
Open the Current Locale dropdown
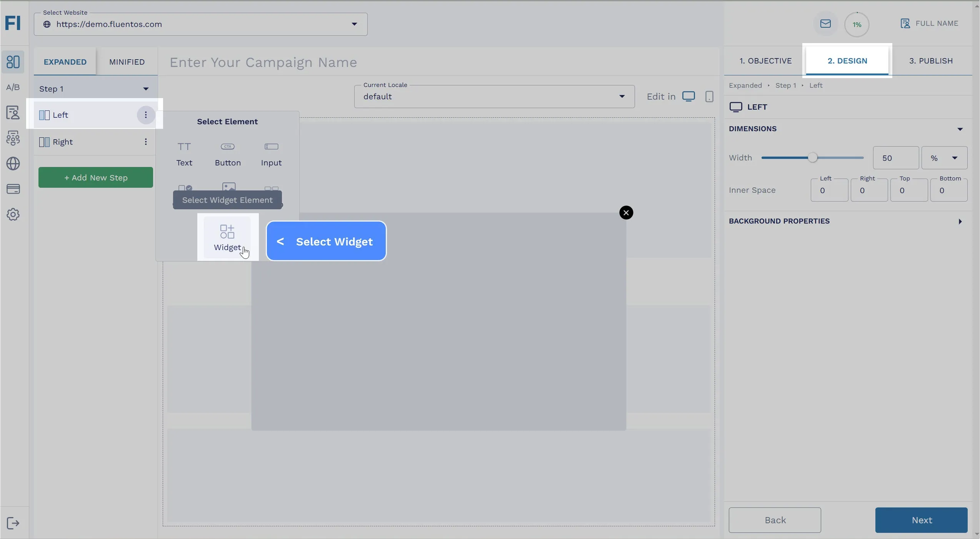click(x=494, y=97)
